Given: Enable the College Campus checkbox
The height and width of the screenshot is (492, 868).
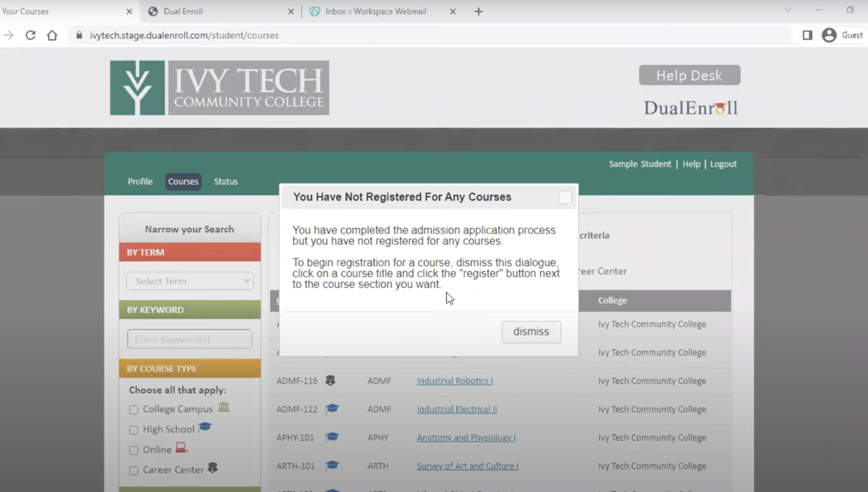Looking at the screenshot, I should point(134,410).
